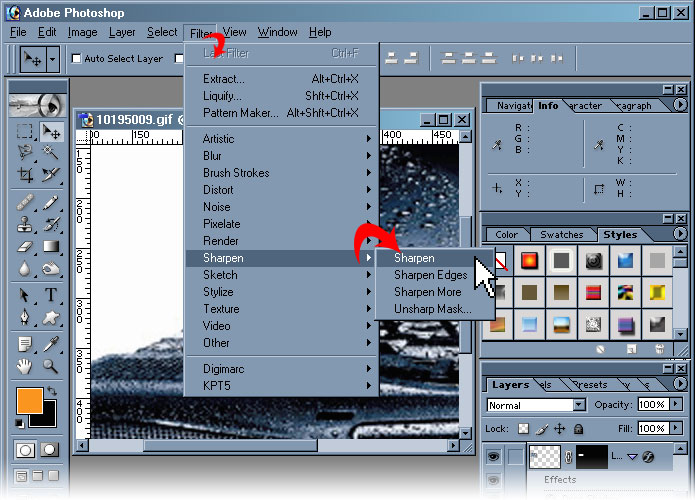Select the Slice tool
Screen dimensions: 695x500
click(x=51, y=175)
